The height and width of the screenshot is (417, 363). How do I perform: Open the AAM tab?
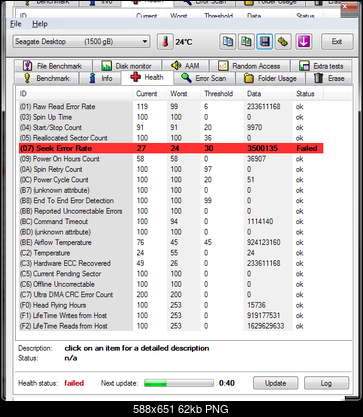pyautogui.click(x=185, y=66)
